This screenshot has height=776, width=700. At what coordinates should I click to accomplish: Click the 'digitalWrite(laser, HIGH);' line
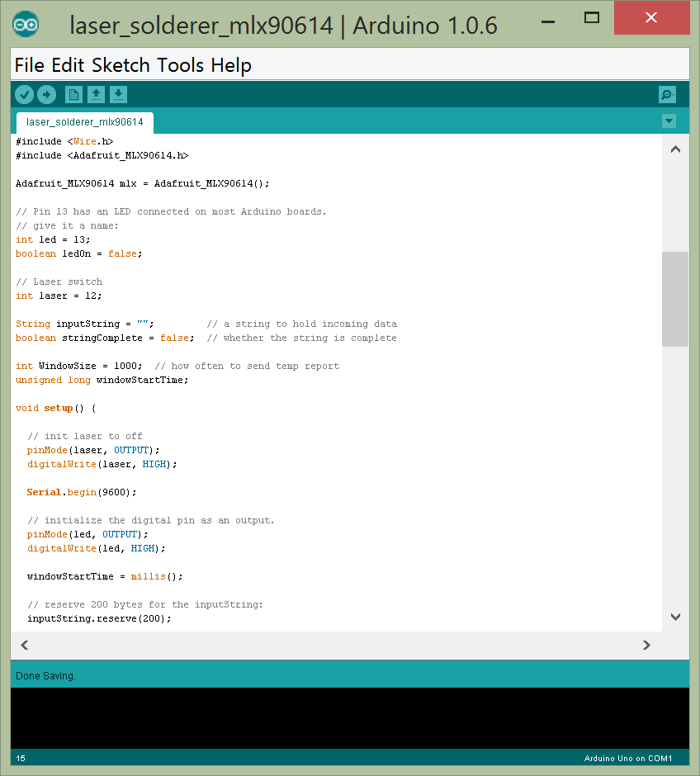pos(102,464)
